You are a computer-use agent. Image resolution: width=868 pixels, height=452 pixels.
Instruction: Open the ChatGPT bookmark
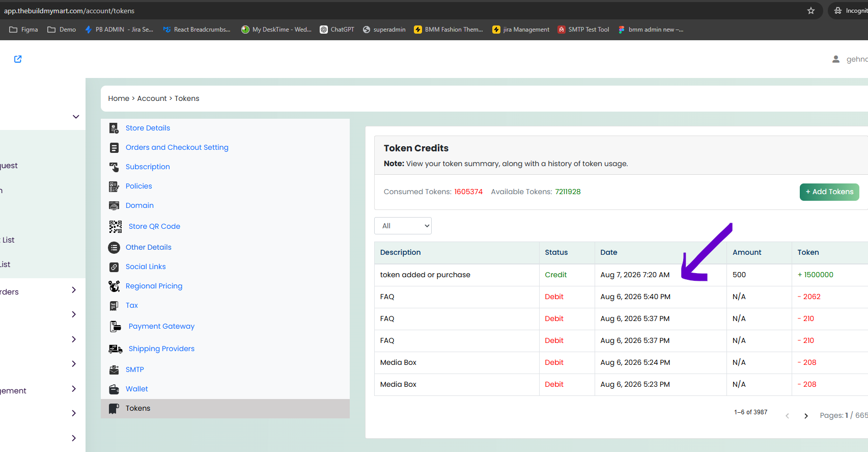[337, 30]
